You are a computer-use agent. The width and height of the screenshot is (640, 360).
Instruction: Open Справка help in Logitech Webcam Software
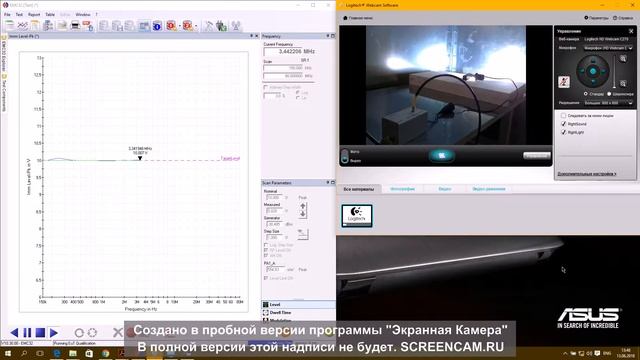pyautogui.click(x=623, y=18)
